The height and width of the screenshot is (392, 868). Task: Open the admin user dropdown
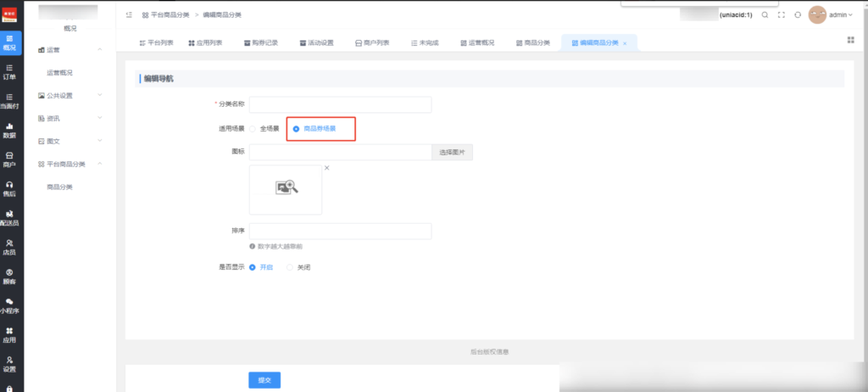841,15
